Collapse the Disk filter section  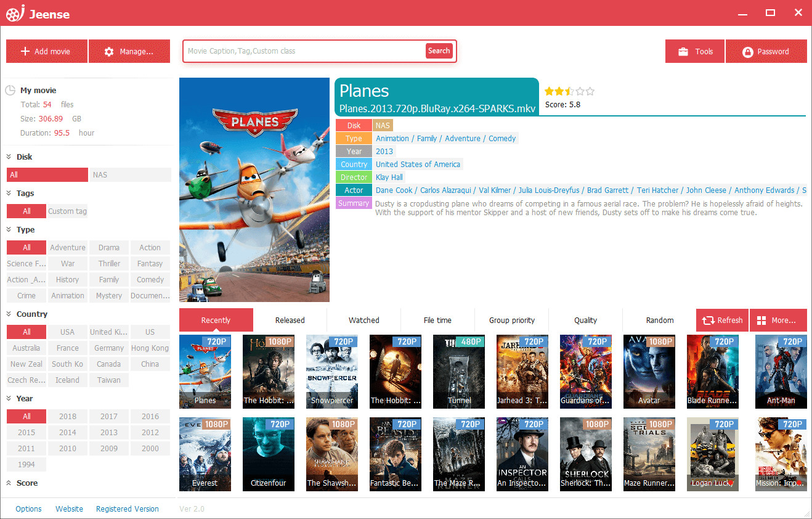pos(10,157)
